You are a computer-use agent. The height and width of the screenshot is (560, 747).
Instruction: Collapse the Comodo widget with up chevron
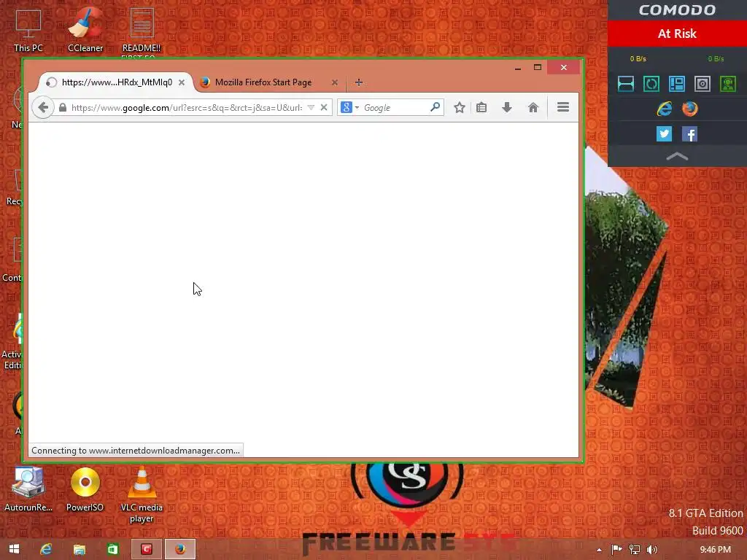pyautogui.click(x=677, y=156)
